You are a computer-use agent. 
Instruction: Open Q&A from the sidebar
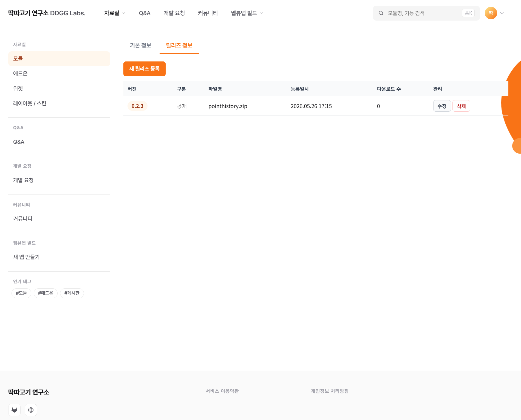(x=59, y=142)
